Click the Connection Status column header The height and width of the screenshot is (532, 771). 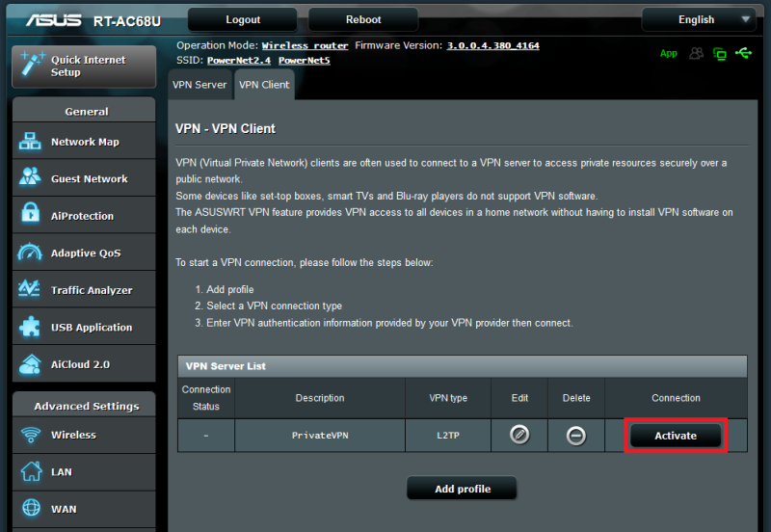[206, 398]
